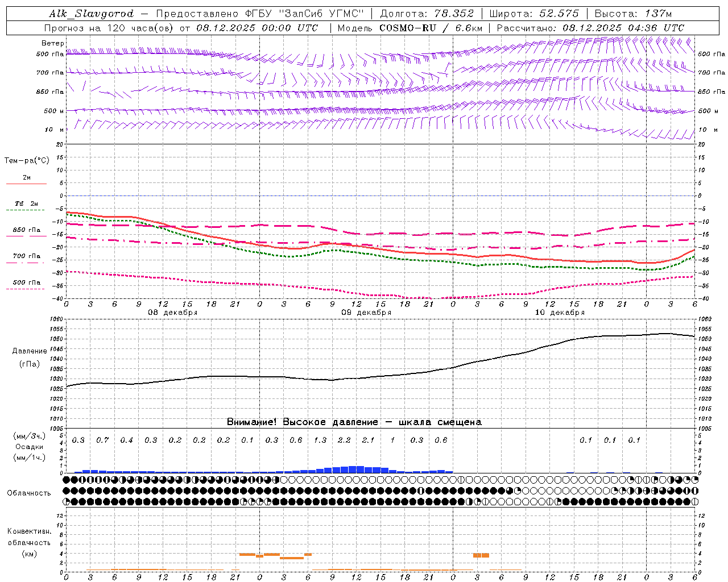Select the text Предоставлено ФГБУ "ЗапСиб УГМС"

pyautogui.click(x=259, y=14)
